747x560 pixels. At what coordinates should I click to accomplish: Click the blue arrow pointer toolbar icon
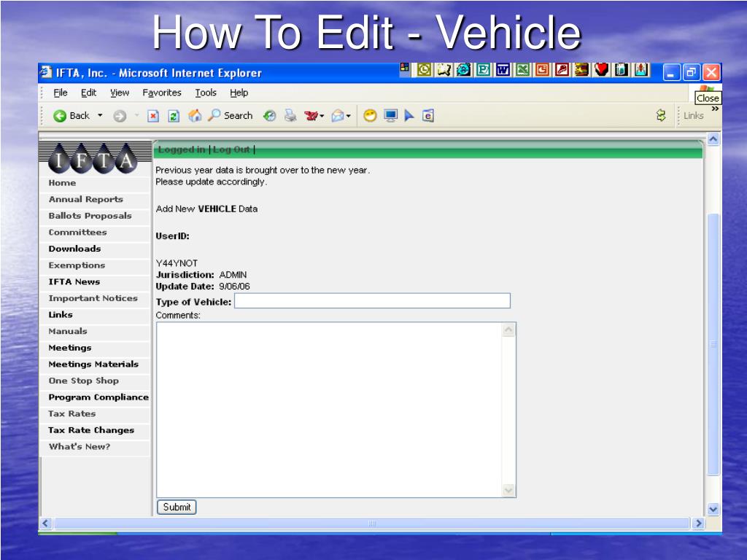409,116
